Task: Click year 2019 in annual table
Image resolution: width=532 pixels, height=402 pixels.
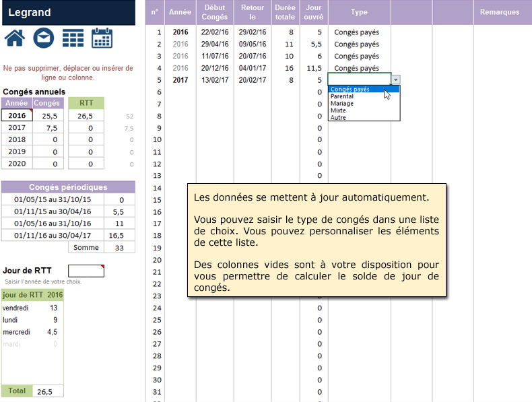Action: (x=17, y=152)
